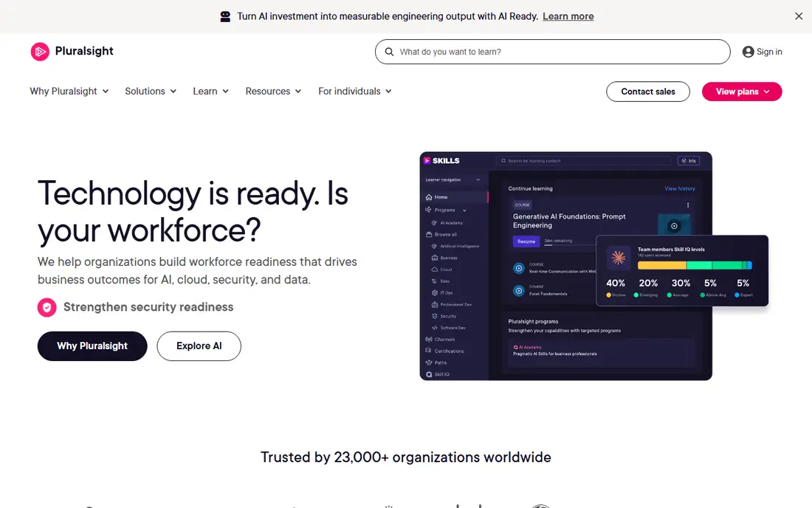The image size is (812, 508).
Task: Click "Generative AI Foundations: Prompt Engineering" title
Action: (x=569, y=221)
